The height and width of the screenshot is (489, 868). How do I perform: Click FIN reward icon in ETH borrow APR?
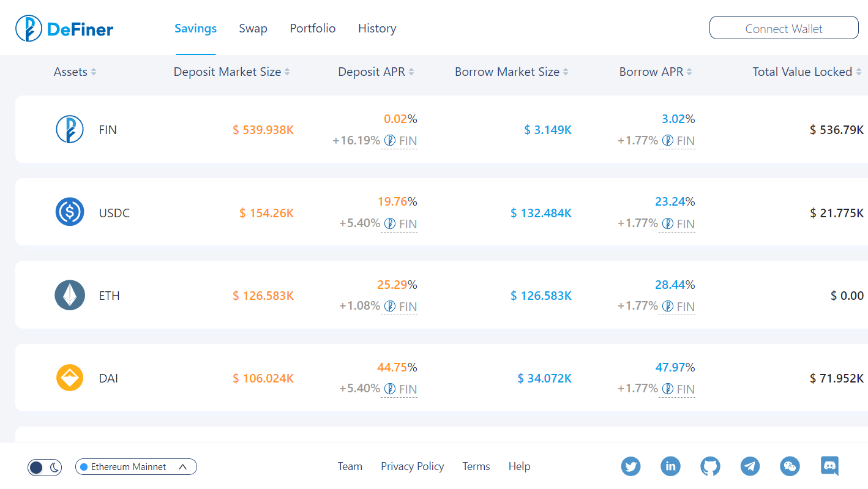click(x=668, y=306)
